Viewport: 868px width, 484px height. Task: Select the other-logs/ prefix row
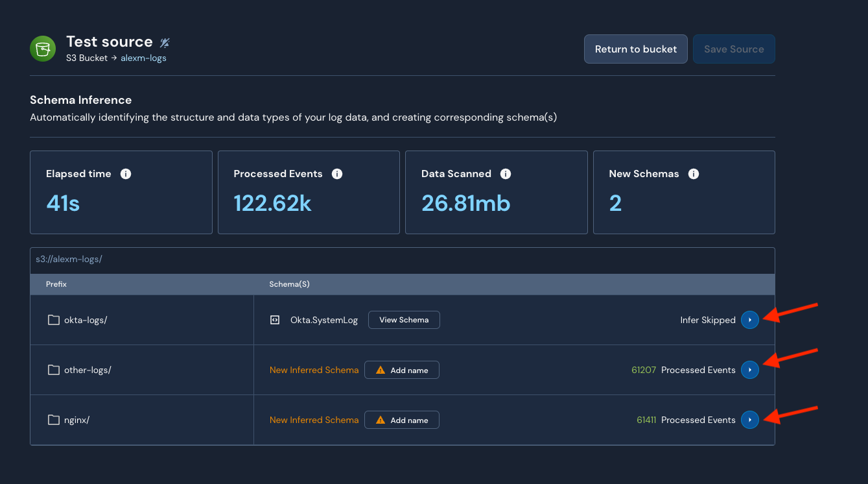tap(88, 370)
